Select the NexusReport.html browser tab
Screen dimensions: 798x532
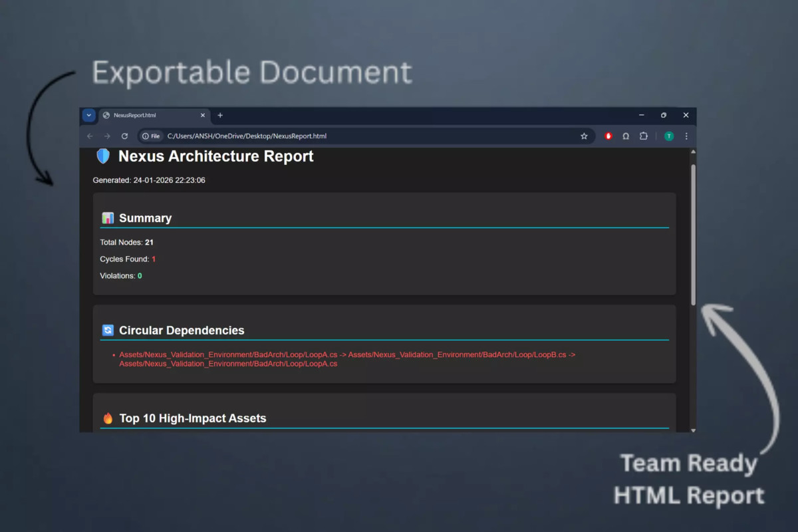coord(155,116)
